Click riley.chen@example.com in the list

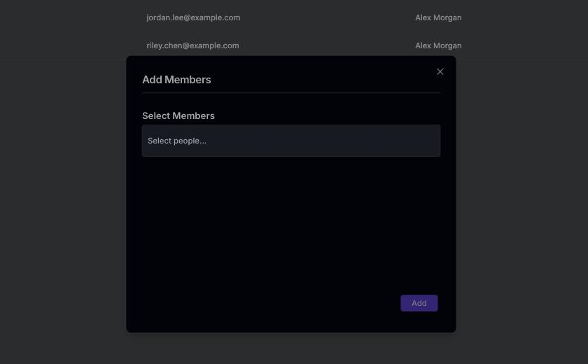tap(192, 45)
